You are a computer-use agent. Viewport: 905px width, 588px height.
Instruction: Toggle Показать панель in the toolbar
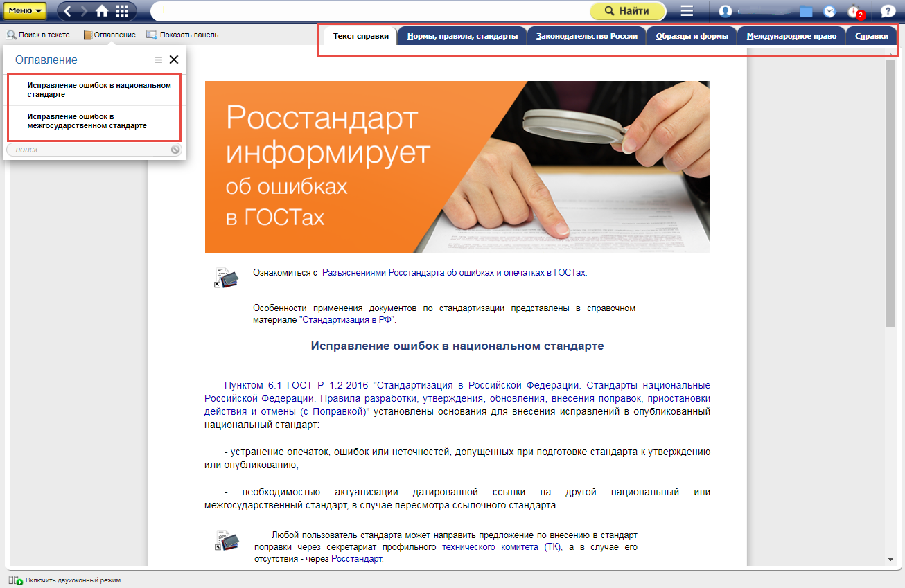point(182,35)
